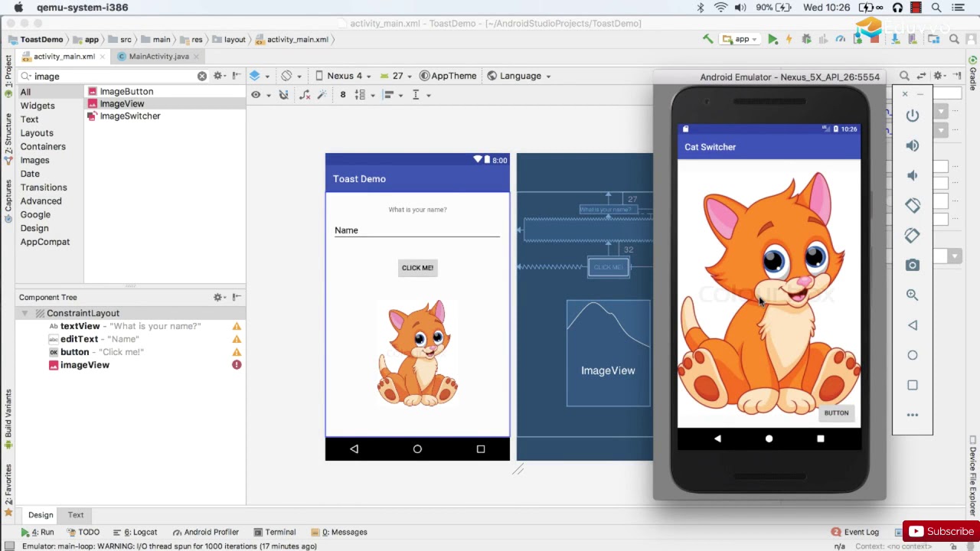Open the Gradle side panel
980x551 pixels.
tap(973, 73)
